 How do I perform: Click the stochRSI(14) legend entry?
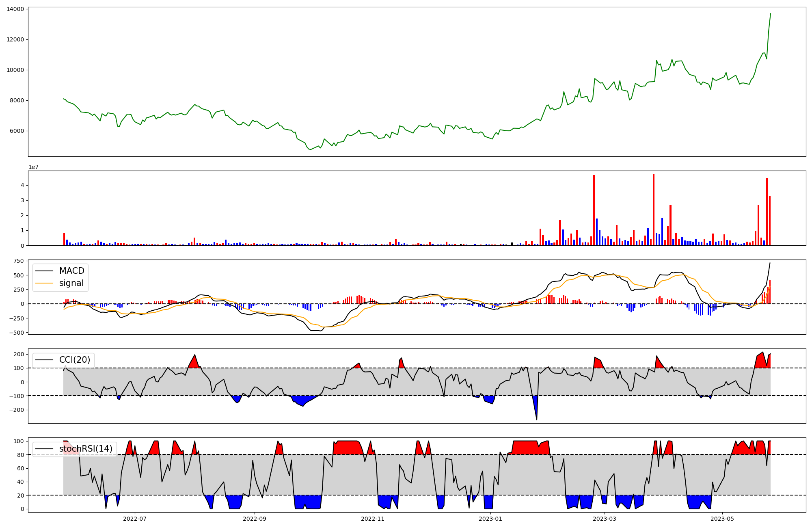pos(86,449)
